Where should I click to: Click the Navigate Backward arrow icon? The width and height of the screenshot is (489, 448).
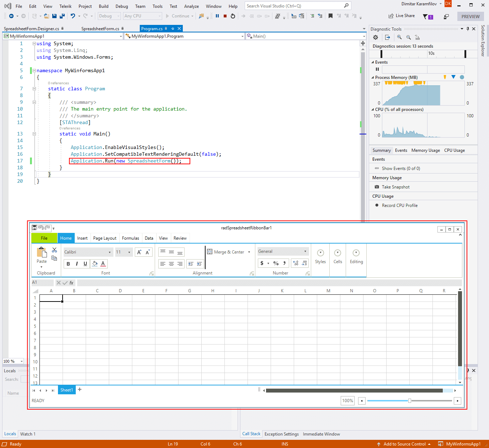click(11, 16)
